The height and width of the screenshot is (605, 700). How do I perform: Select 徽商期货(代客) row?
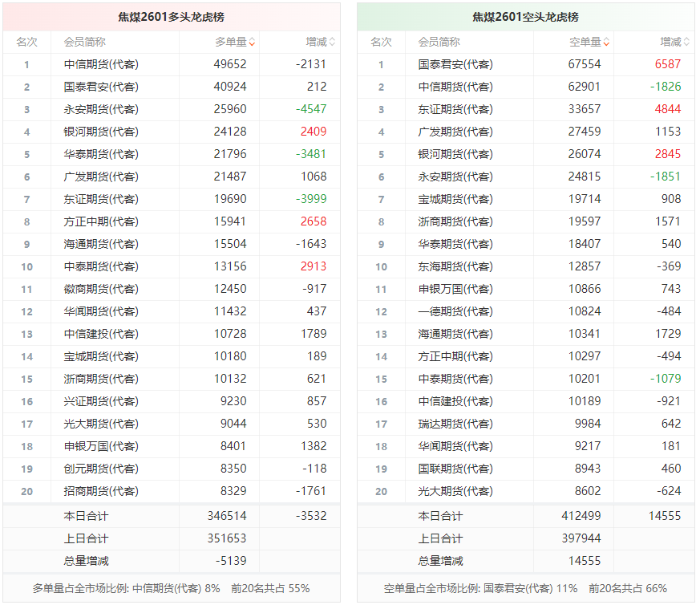click(172, 289)
